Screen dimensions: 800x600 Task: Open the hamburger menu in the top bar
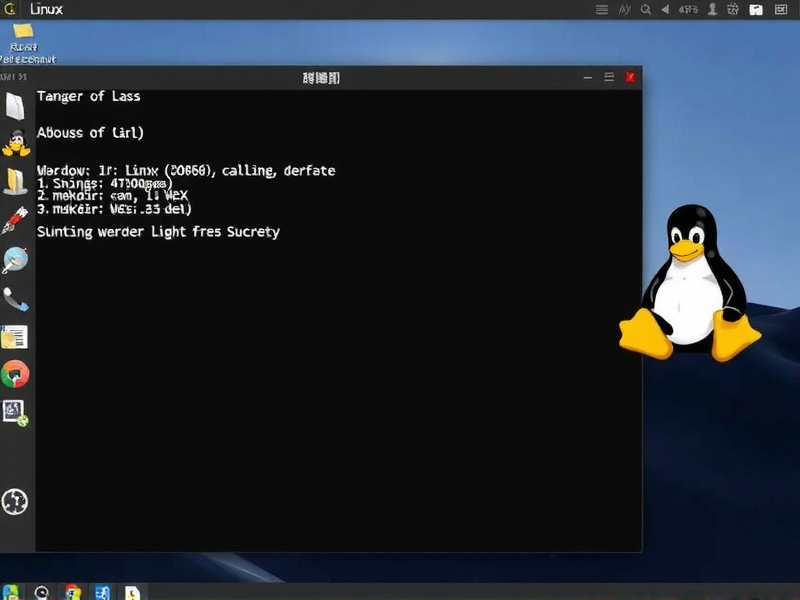[602, 9]
